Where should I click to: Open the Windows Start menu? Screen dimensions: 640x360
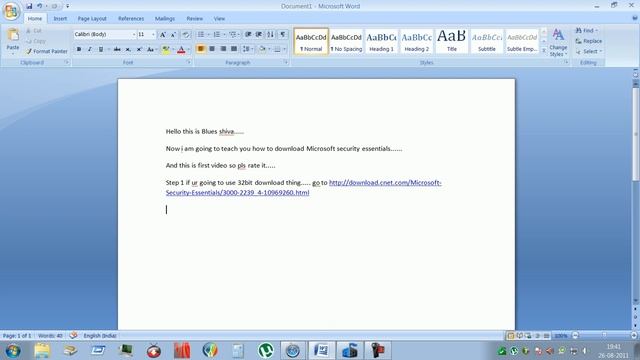tap(13, 351)
